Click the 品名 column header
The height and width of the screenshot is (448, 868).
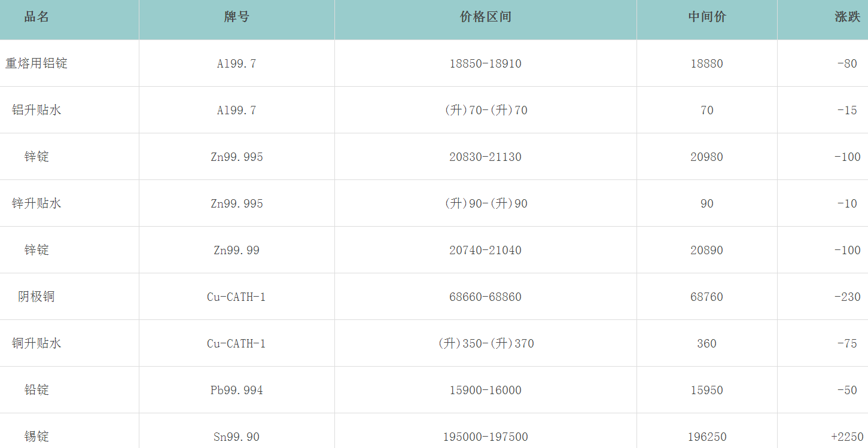(36, 17)
